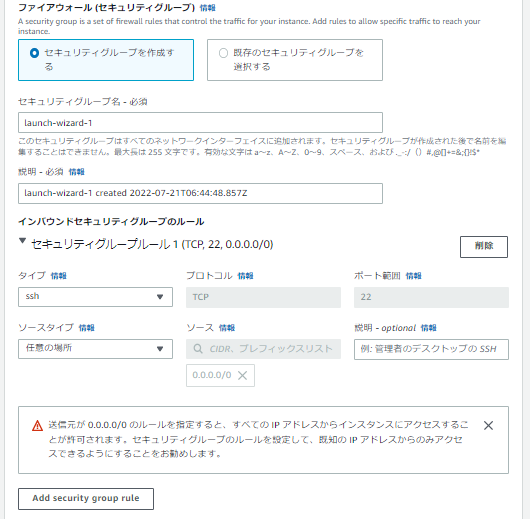This screenshot has height=519, width=530.
Task: Open 情報 link beside プロトコル label
Action: coord(245,276)
